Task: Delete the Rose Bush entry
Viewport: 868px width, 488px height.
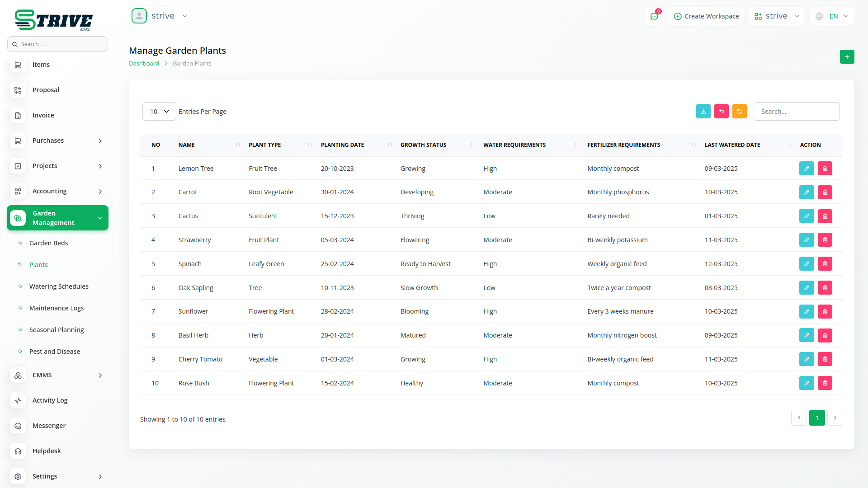Action: pyautogui.click(x=825, y=383)
